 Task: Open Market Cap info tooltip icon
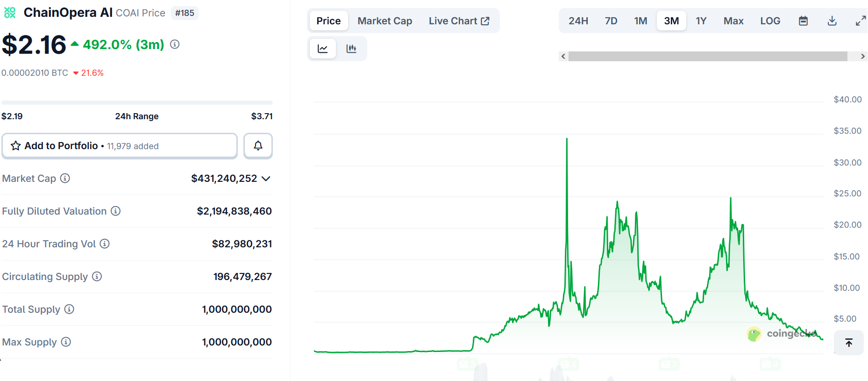pyautogui.click(x=65, y=178)
